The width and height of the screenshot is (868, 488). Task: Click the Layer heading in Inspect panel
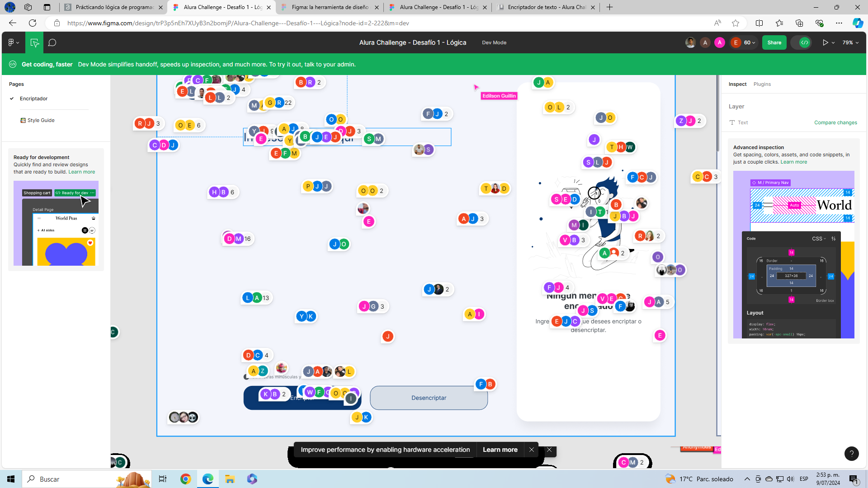pyautogui.click(x=736, y=107)
